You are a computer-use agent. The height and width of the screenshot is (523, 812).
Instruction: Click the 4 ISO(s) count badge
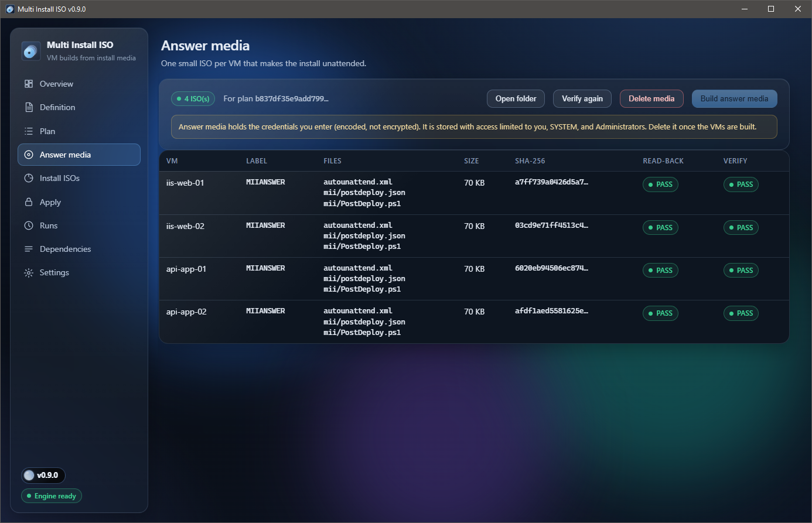point(193,98)
